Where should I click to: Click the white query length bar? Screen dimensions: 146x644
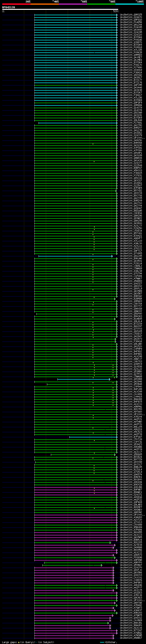coord(60,9)
